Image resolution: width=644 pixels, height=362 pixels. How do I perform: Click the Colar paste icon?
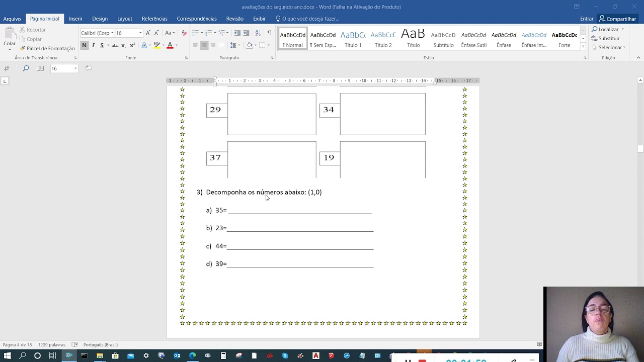point(9,34)
